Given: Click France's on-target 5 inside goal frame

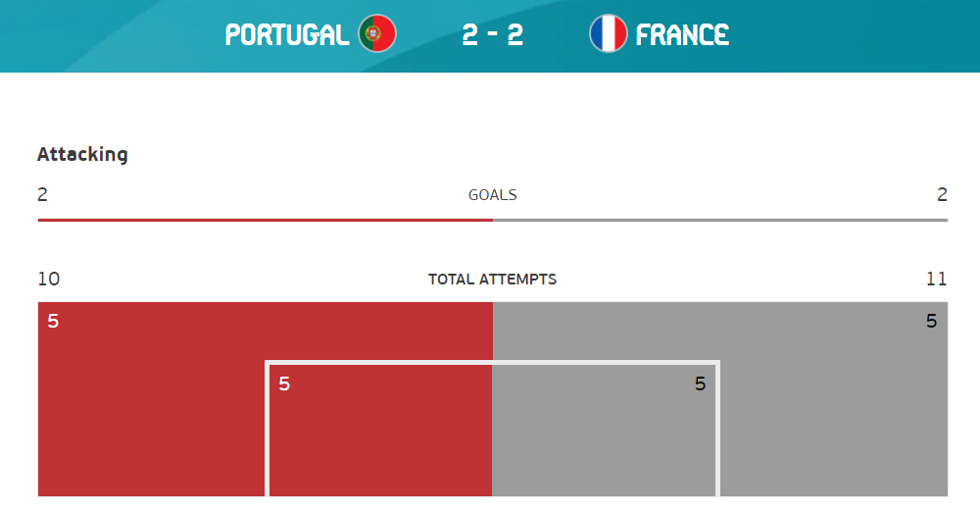Looking at the screenshot, I should click(700, 384).
